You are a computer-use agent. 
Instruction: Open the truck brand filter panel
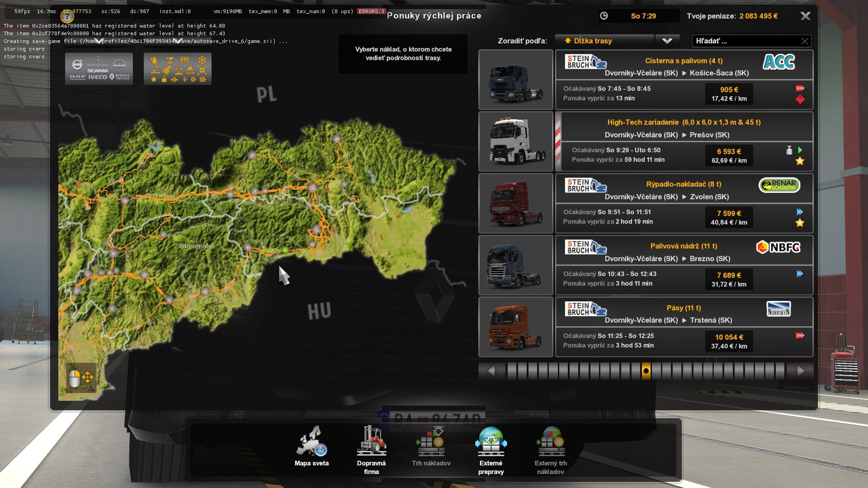coord(99,69)
